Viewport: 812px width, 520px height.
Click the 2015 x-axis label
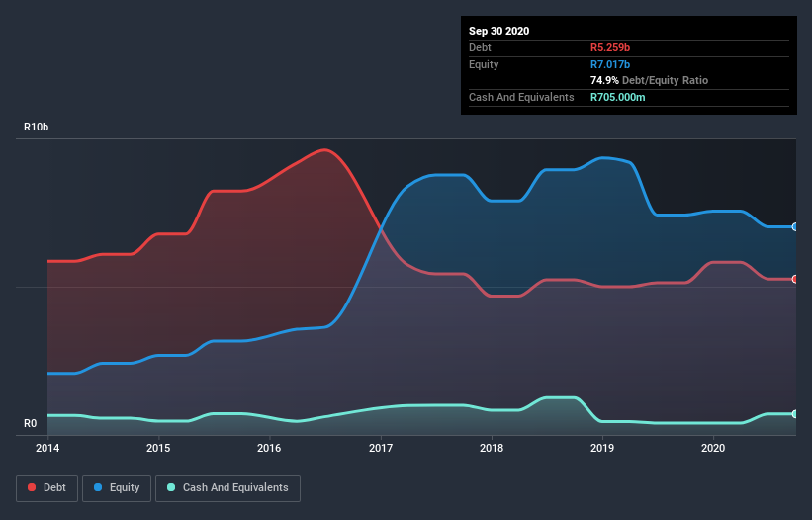(x=158, y=448)
